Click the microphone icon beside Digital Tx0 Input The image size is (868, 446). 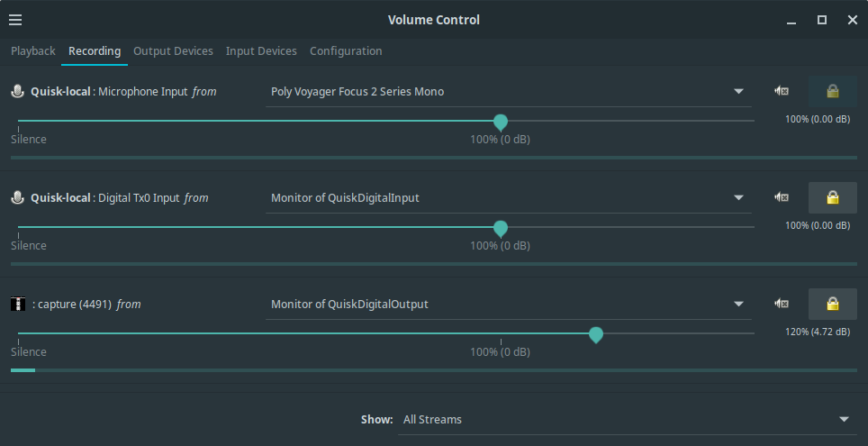click(x=18, y=197)
